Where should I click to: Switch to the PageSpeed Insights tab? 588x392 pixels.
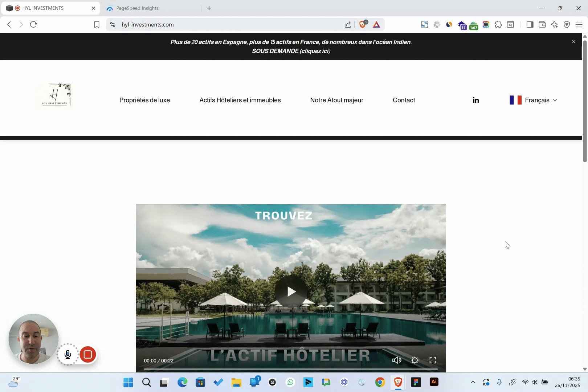point(138,8)
